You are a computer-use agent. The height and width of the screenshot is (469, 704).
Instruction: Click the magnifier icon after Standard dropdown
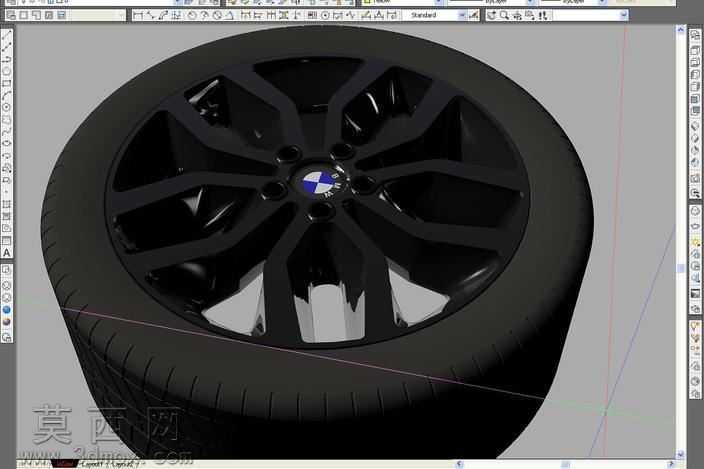pos(504,16)
